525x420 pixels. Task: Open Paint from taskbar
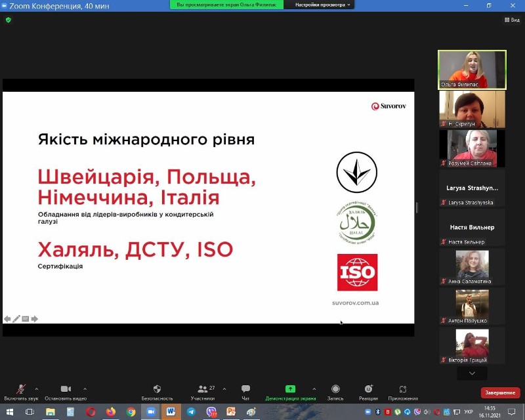(251, 411)
